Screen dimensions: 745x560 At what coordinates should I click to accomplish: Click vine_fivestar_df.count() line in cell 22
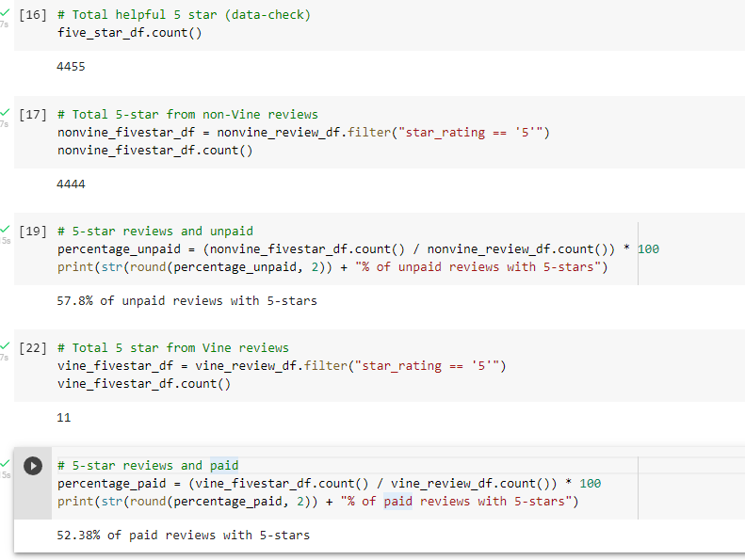[x=144, y=384]
